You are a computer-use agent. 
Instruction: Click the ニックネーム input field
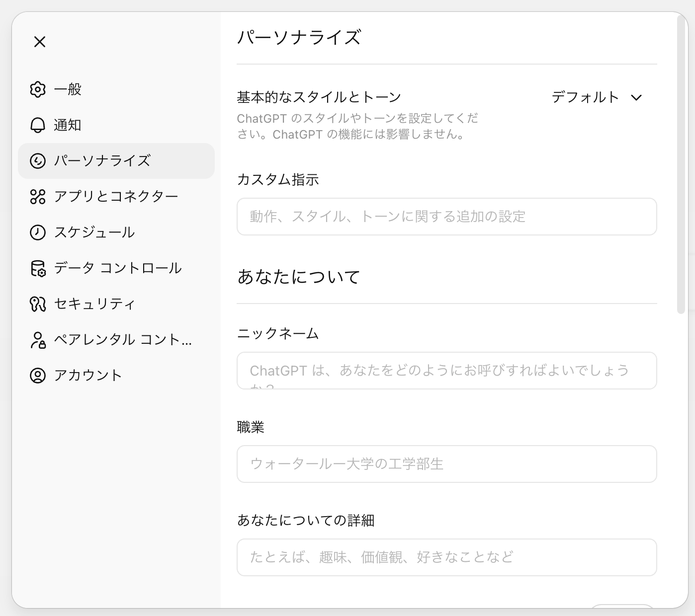pyautogui.click(x=446, y=371)
